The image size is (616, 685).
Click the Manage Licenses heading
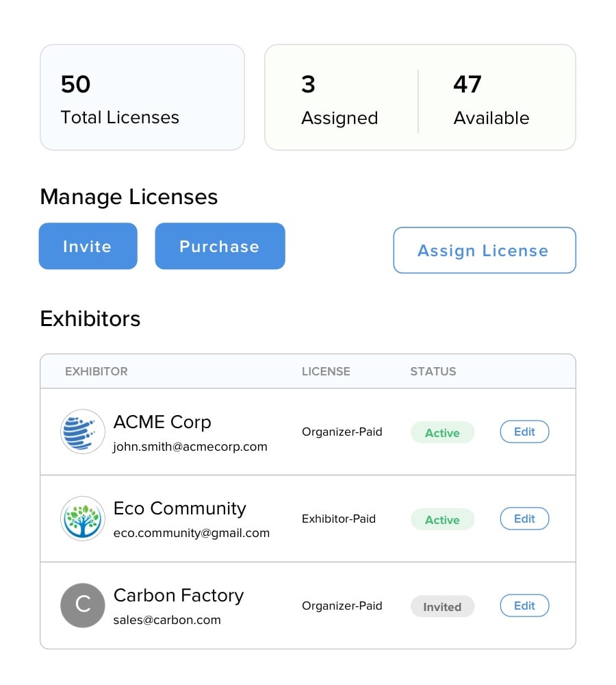(129, 197)
